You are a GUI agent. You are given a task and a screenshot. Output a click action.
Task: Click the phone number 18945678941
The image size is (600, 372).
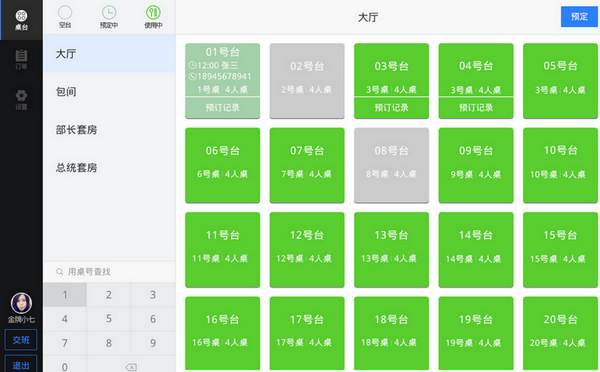[x=224, y=77]
